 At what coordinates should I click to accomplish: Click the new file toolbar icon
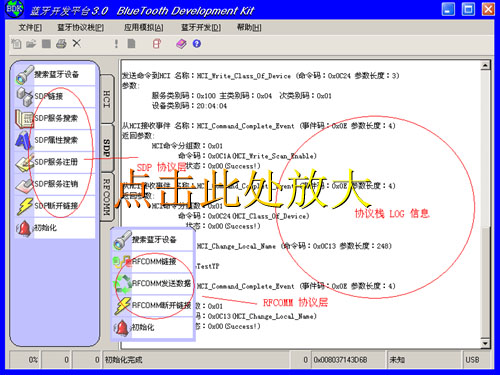point(16,44)
